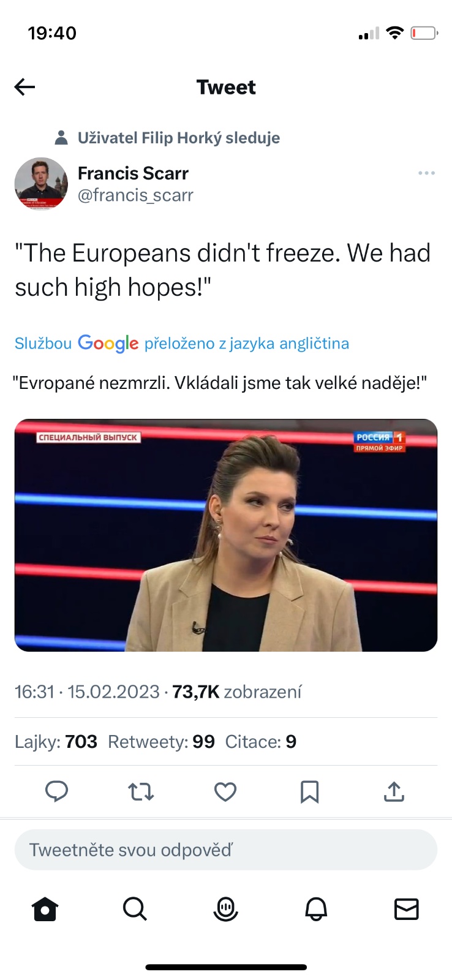
Task: Open the Spaces microphone icon
Action: [225, 909]
